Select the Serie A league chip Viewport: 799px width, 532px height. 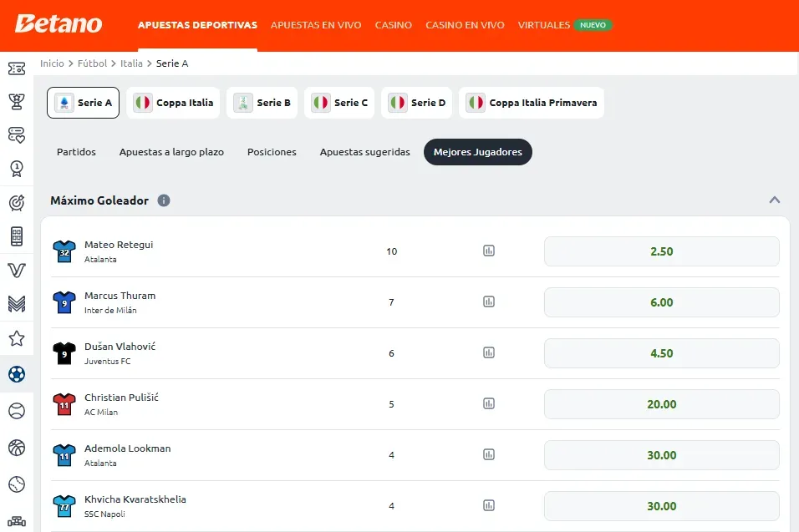83,103
